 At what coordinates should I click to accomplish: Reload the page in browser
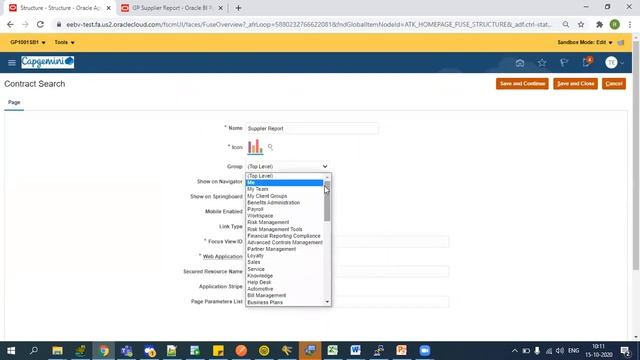click(x=40, y=24)
